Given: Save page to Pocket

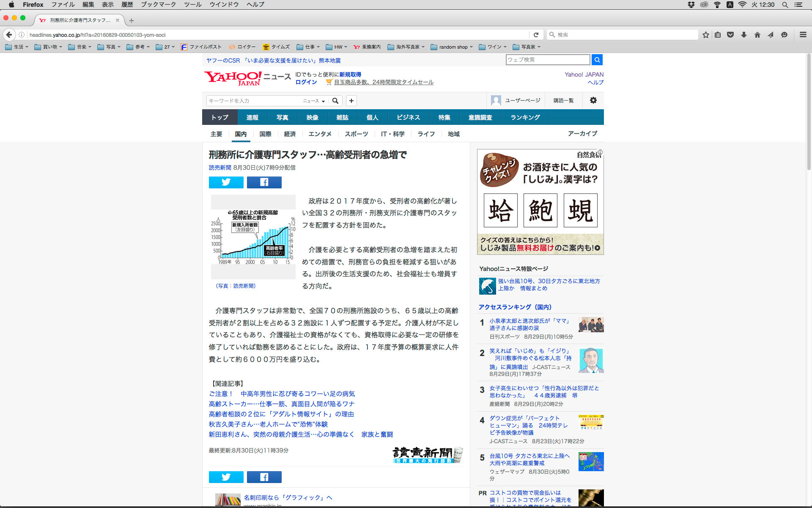Looking at the screenshot, I should coord(730,35).
